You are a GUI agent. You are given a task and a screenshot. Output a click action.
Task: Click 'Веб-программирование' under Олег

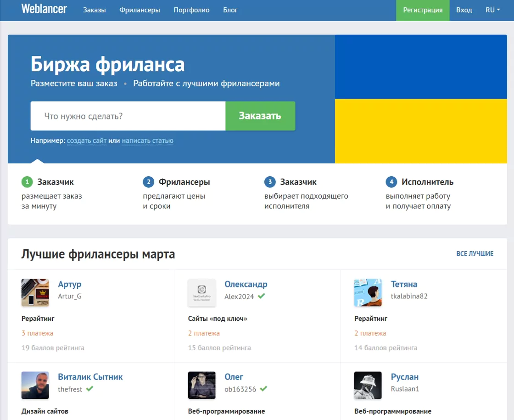(x=227, y=411)
